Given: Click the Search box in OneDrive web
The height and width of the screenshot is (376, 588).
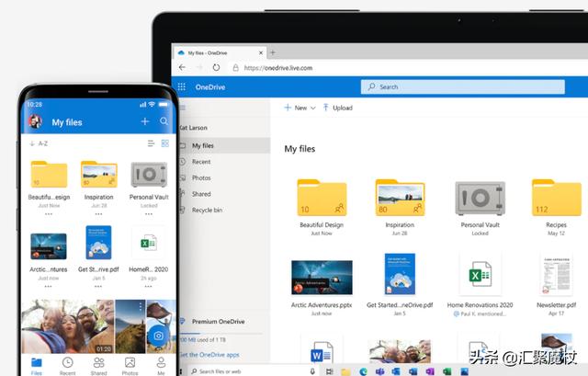Looking at the screenshot, I should click(x=463, y=86).
